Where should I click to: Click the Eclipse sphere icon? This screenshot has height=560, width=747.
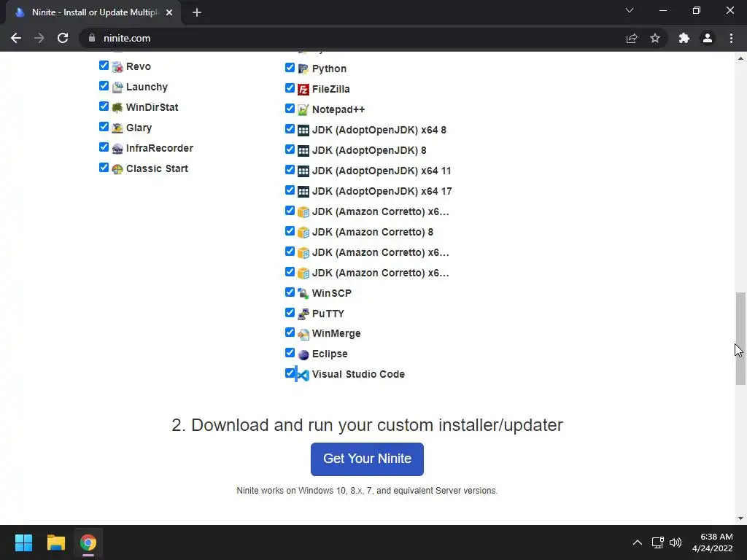pyautogui.click(x=303, y=355)
